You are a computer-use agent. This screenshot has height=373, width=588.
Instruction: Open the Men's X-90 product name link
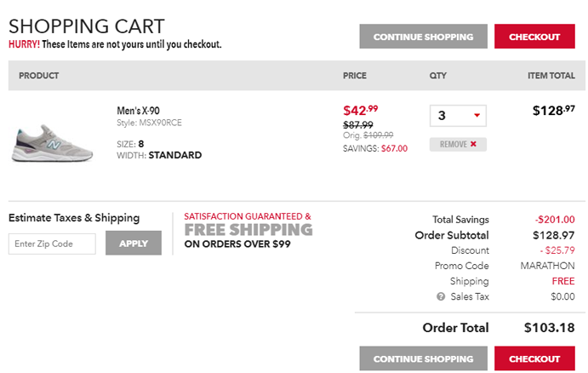(138, 111)
